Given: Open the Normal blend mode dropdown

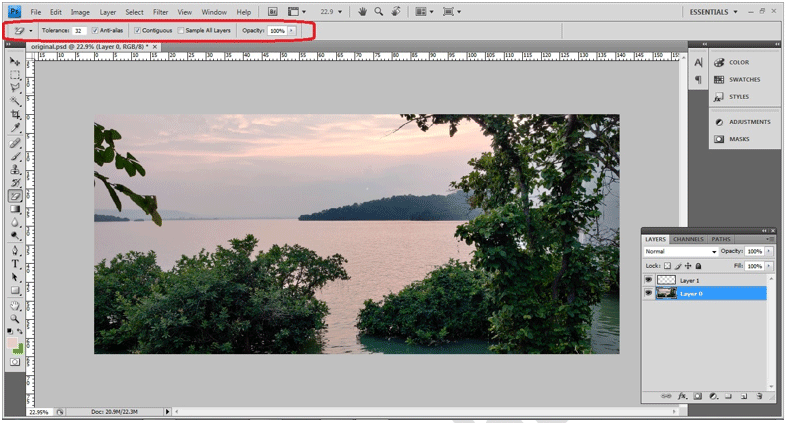Looking at the screenshot, I should coord(681,251).
